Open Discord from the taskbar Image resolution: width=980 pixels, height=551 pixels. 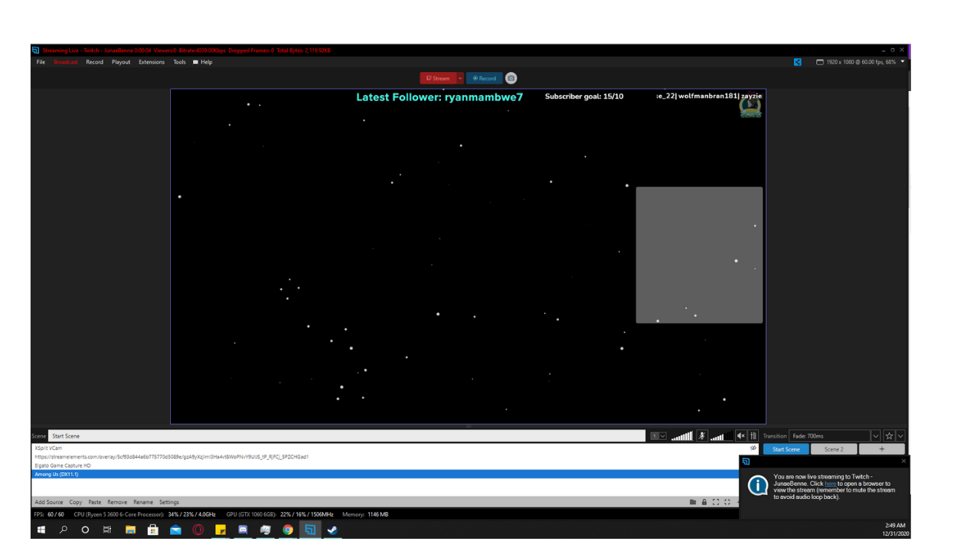[x=243, y=530]
